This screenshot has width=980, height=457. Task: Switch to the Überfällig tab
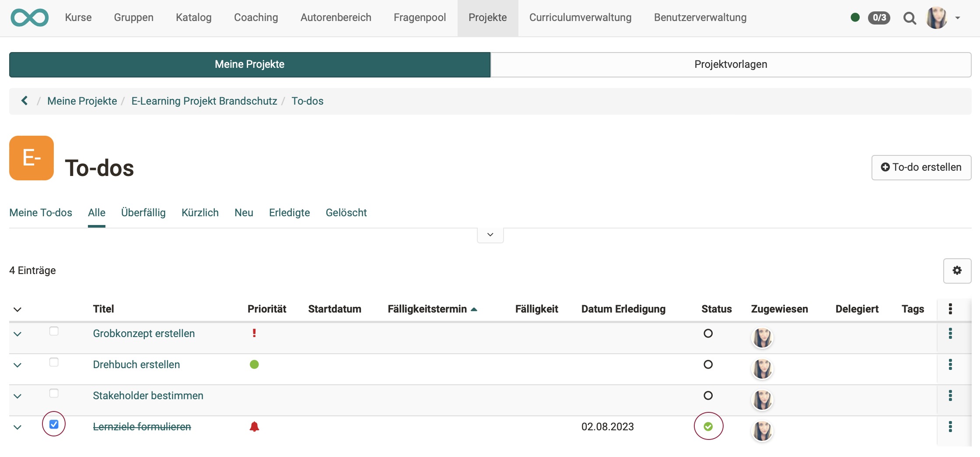click(x=143, y=213)
